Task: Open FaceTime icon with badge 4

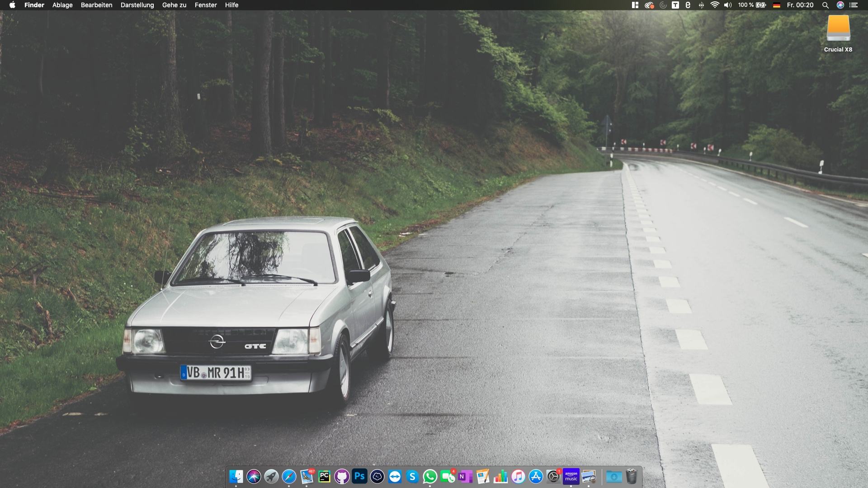Action: pos(448,476)
